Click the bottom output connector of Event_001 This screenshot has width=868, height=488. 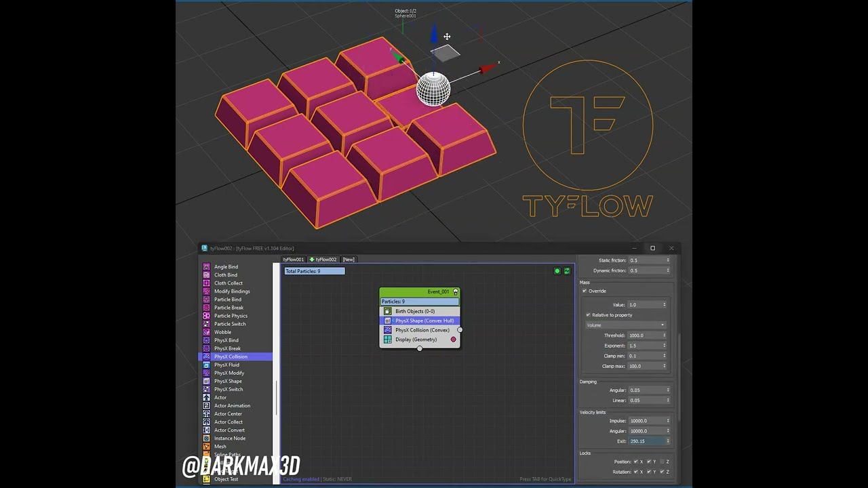click(x=420, y=348)
